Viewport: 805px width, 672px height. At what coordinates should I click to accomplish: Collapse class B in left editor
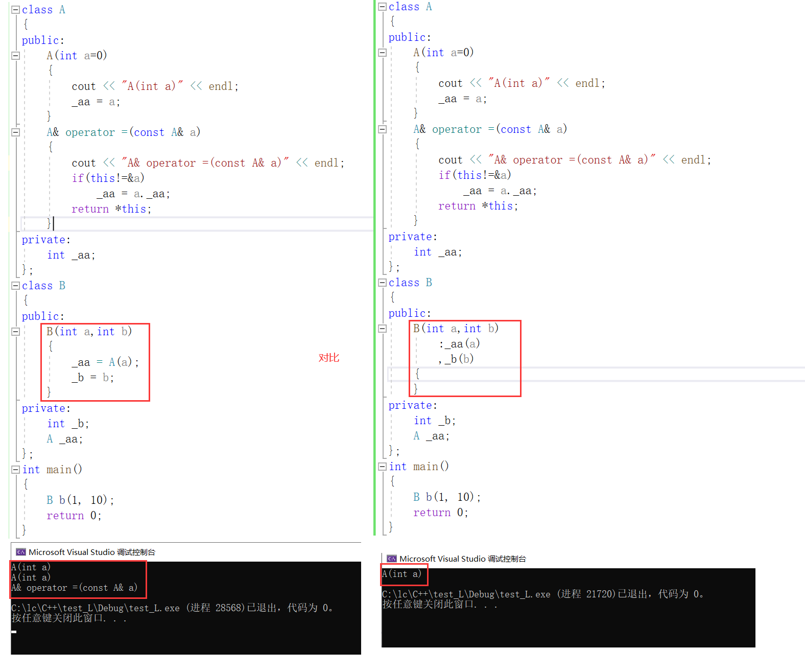15,286
